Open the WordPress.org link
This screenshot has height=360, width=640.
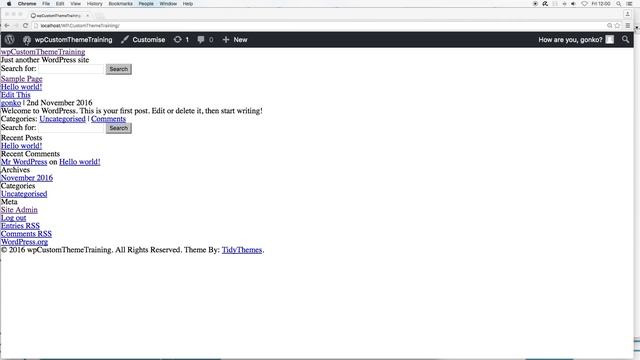24,242
